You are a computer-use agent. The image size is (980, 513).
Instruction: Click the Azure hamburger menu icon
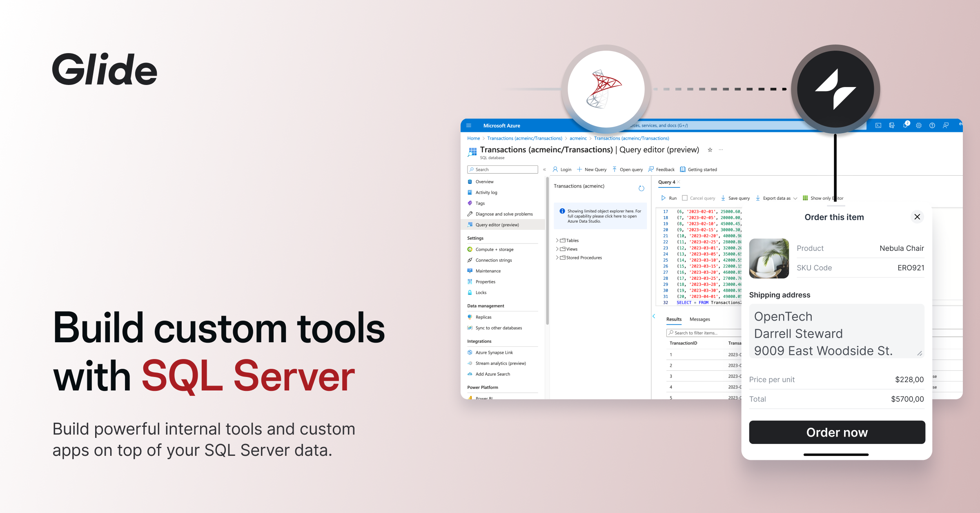click(469, 125)
